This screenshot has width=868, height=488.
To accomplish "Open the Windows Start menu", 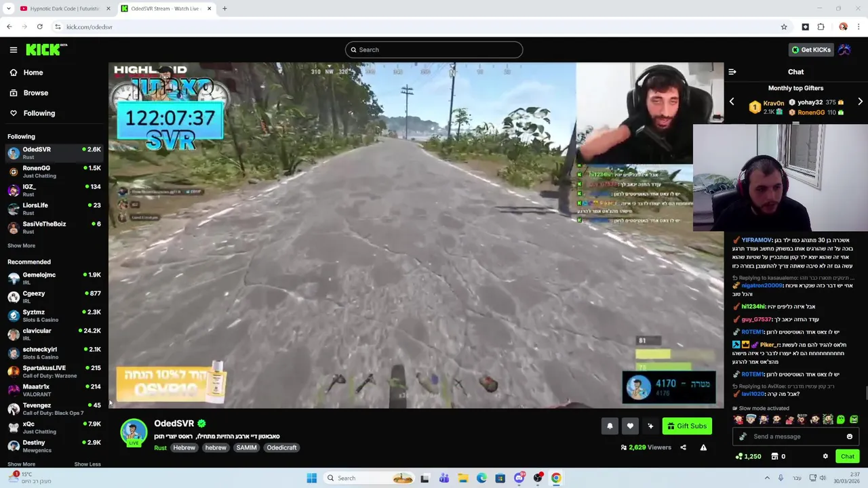I will tap(311, 478).
